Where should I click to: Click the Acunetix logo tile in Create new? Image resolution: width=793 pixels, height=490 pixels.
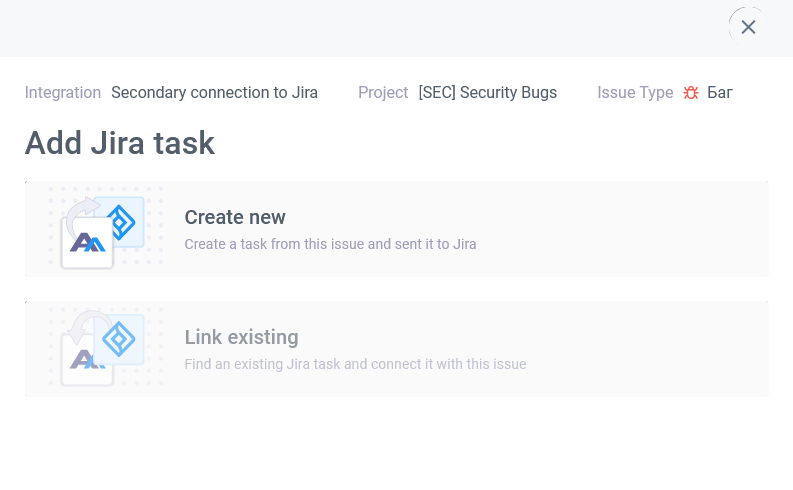pyautogui.click(x=87, y=243)
